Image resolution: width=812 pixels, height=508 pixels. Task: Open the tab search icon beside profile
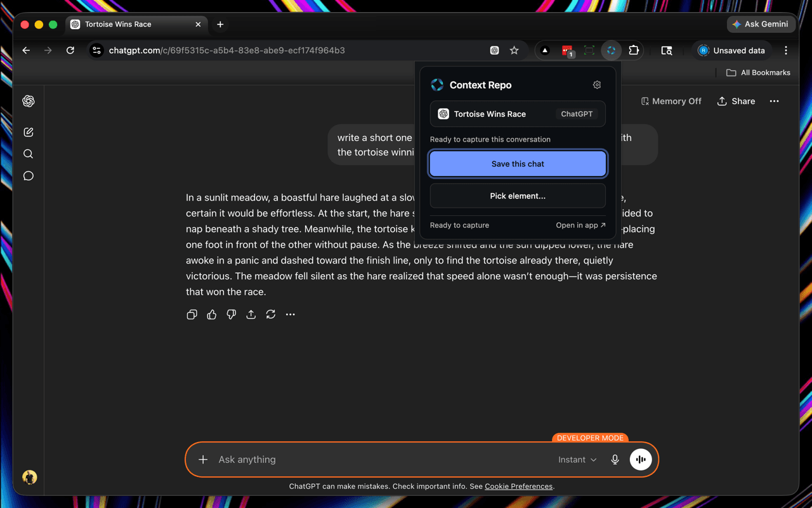[x=667, y=50]
